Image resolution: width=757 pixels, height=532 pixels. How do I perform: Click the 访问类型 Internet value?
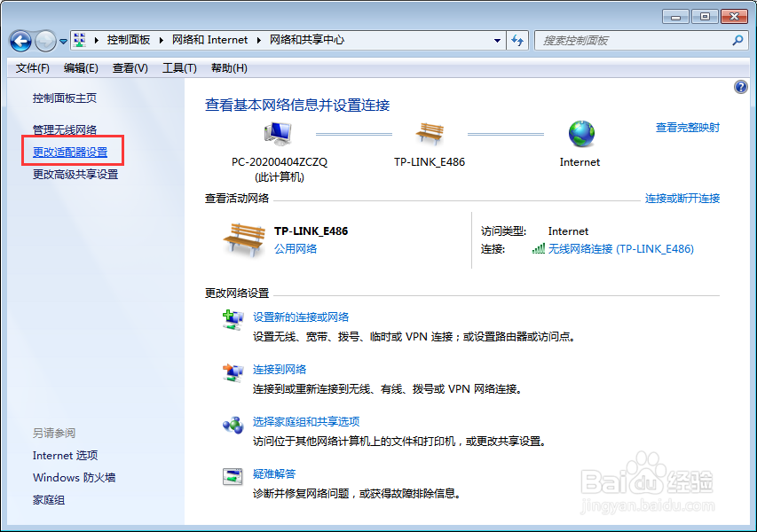point(568,231)
